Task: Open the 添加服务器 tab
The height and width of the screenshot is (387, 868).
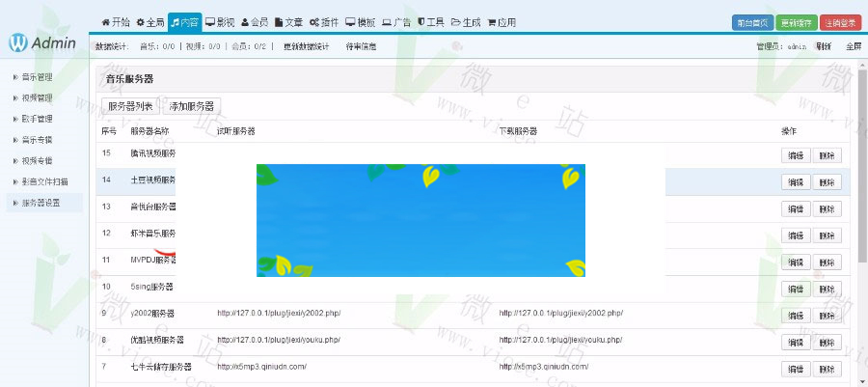Action: coord(192,106)
